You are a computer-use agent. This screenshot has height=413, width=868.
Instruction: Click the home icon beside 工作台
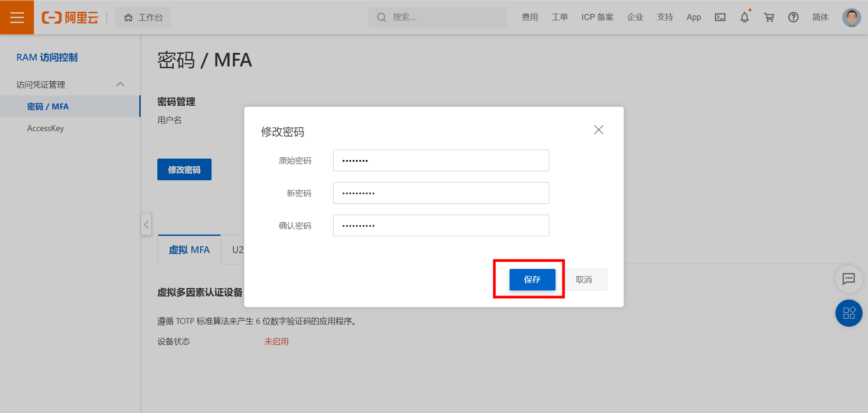(x=128, y=18)
